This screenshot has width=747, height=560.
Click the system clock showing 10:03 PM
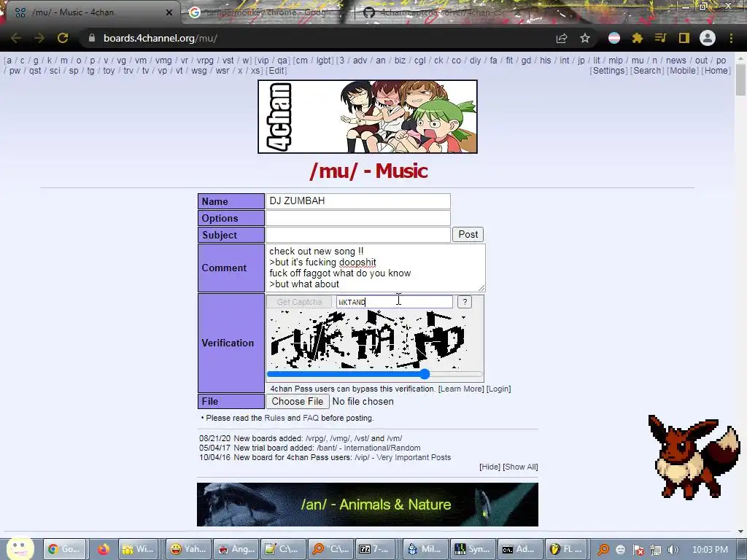click(710, 550)
